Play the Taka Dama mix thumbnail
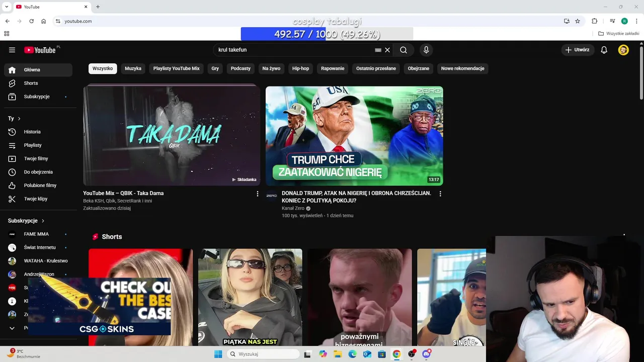The image size is (644, 362). 172,136
